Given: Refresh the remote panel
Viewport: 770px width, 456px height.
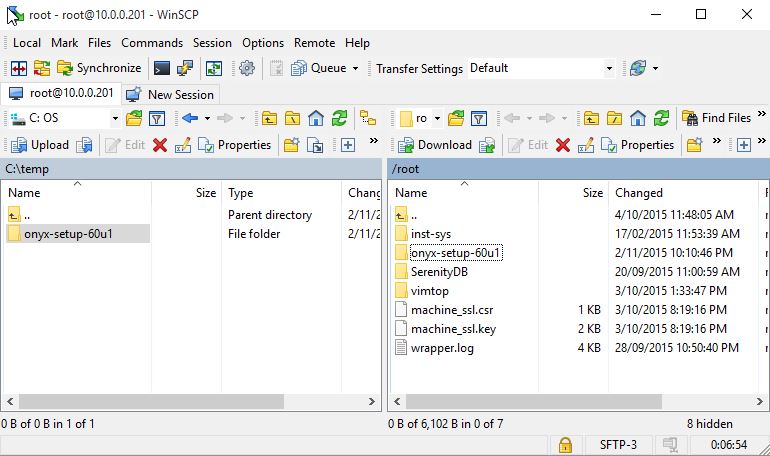Looking at the screenshot, I should point(661,118).
